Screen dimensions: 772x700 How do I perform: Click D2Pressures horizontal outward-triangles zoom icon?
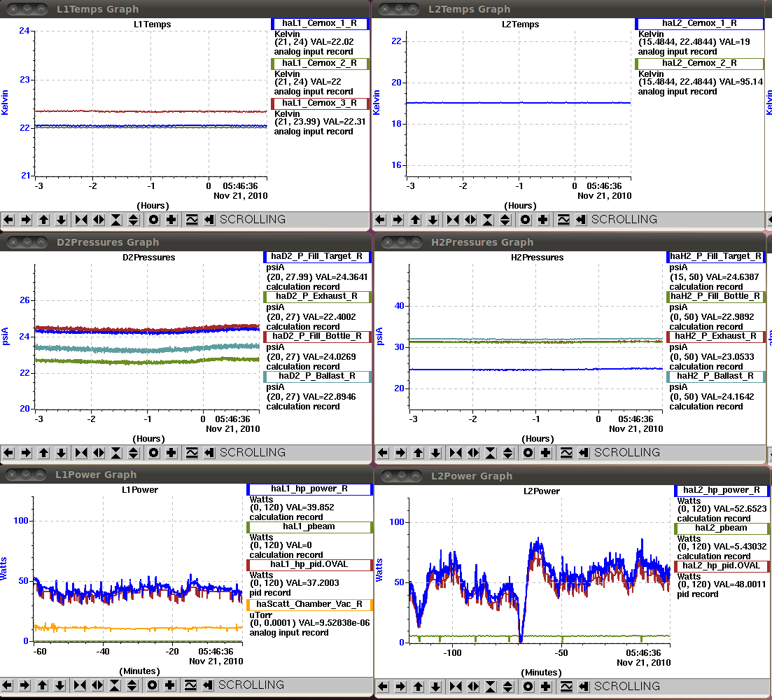pyautogui.click(x=99, y=452)
